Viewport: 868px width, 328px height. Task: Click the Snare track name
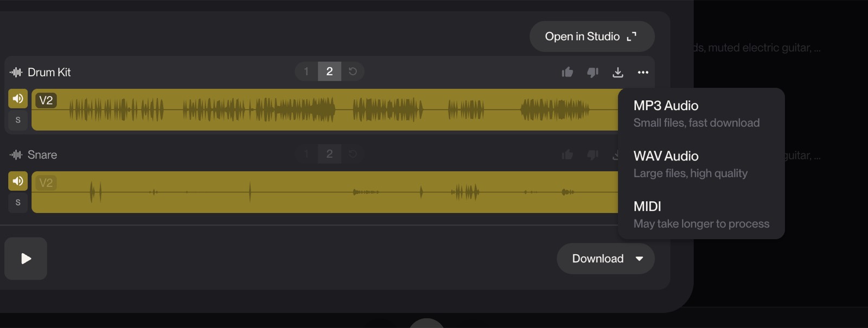tap(42, 155)
